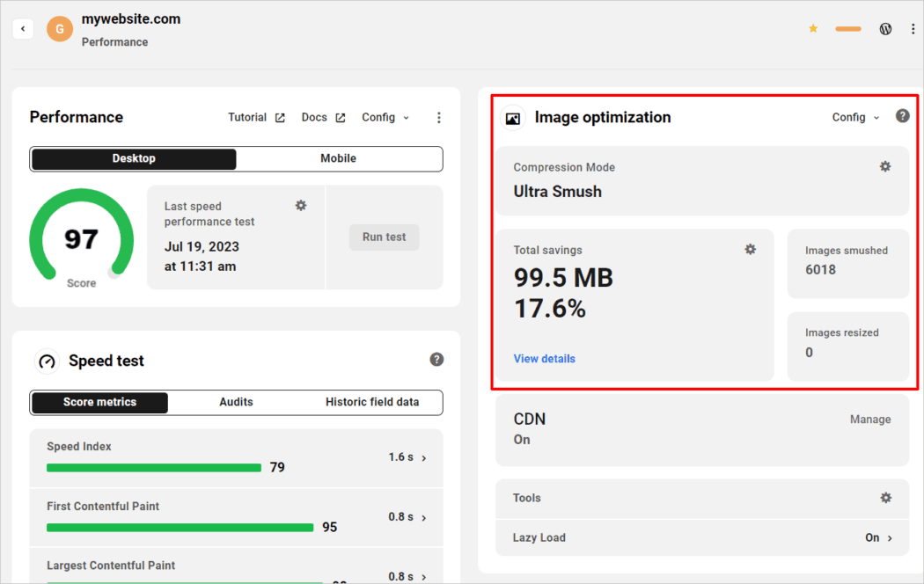Click the WordPress logo icon in the header
Image resolution: width=924 pixels, height=584 pixels.
pyautogui.click(x=885, y=28)
